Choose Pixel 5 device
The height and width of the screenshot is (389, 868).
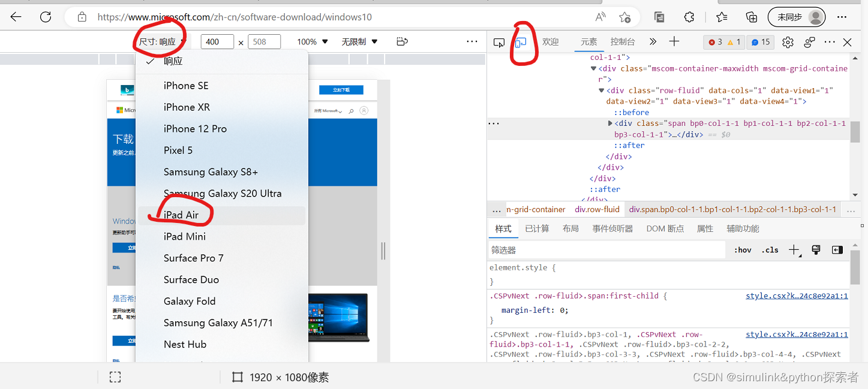[x=222, y=150]
